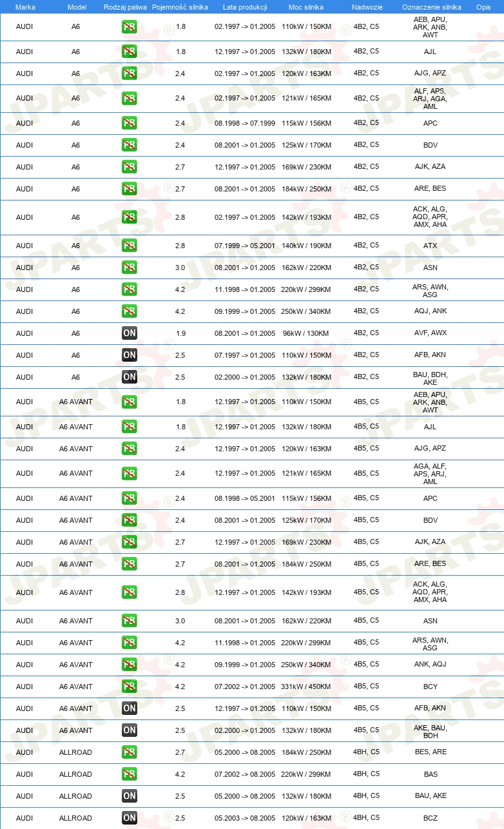The width and height of the screenshot is (504, 829).
Task: Click petrol icon in ALLROAD 4.2 BAS row
Action: pos(130,774)
